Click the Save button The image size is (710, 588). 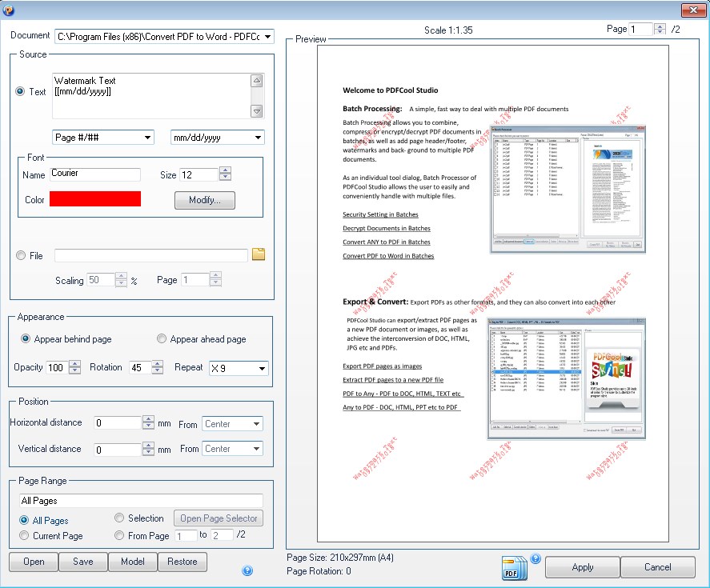tap(83, 562)
